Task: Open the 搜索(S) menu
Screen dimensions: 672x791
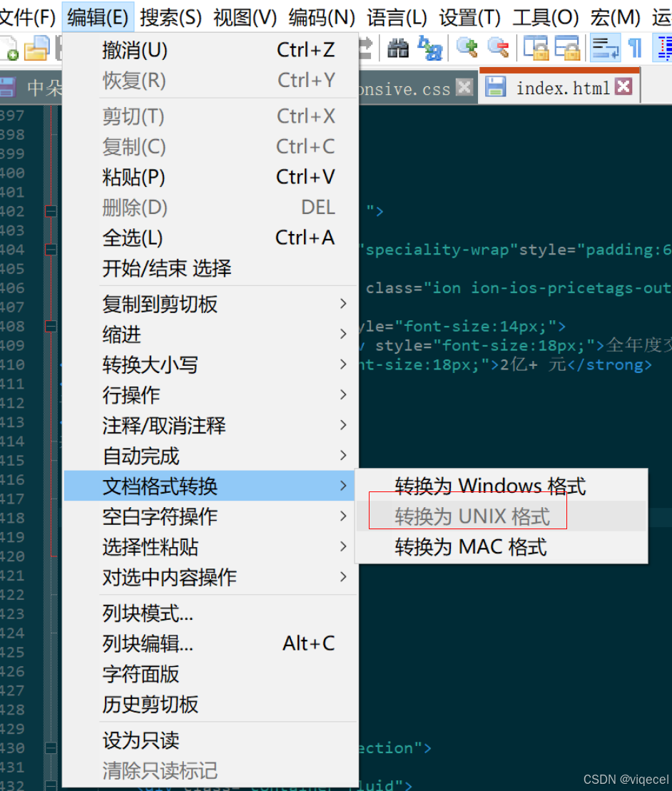Action: click(170, 18)
